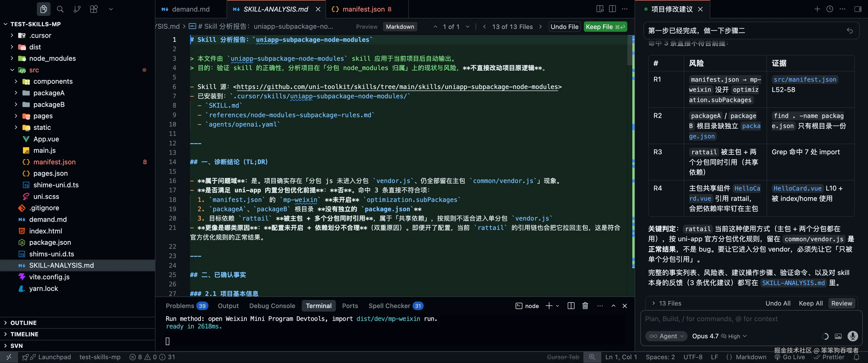The width and height of the screenshot is (868, 363).
Task: Click the Keep File button
Action: (605, 27)
